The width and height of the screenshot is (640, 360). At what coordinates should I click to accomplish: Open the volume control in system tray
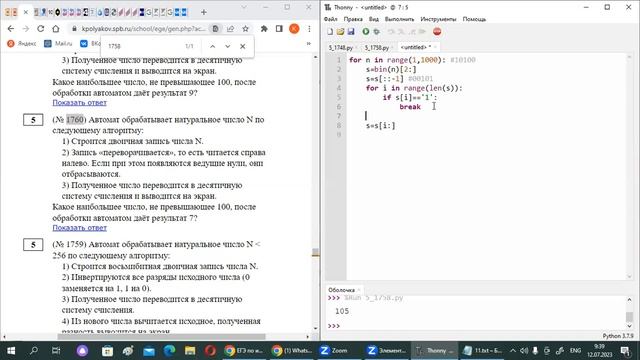coord(524,350)
